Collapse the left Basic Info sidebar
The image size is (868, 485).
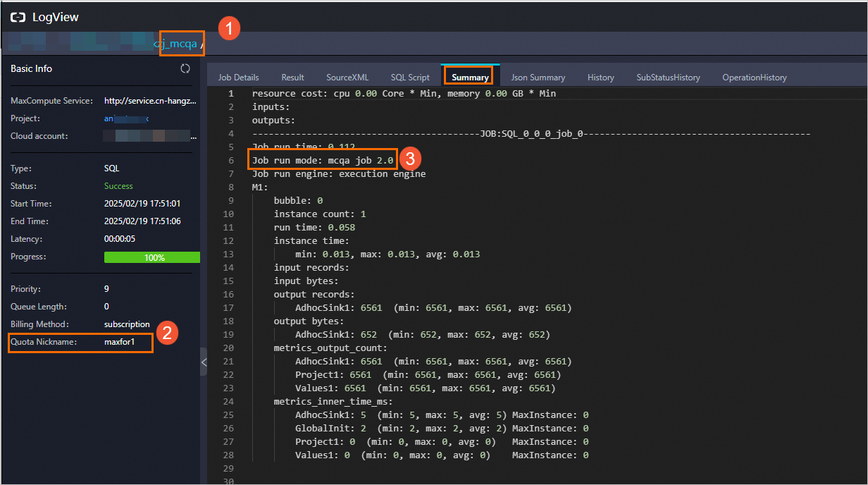pos(204,362)
